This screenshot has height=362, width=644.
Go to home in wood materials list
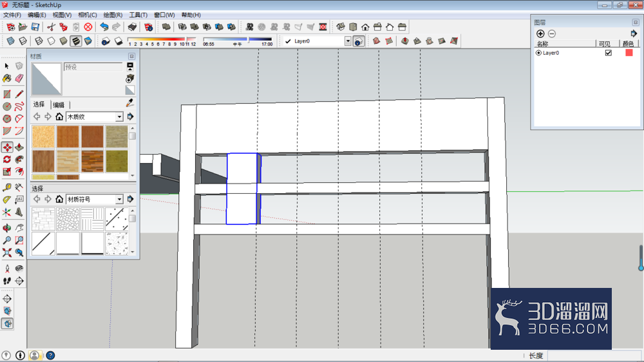point(59,117)
